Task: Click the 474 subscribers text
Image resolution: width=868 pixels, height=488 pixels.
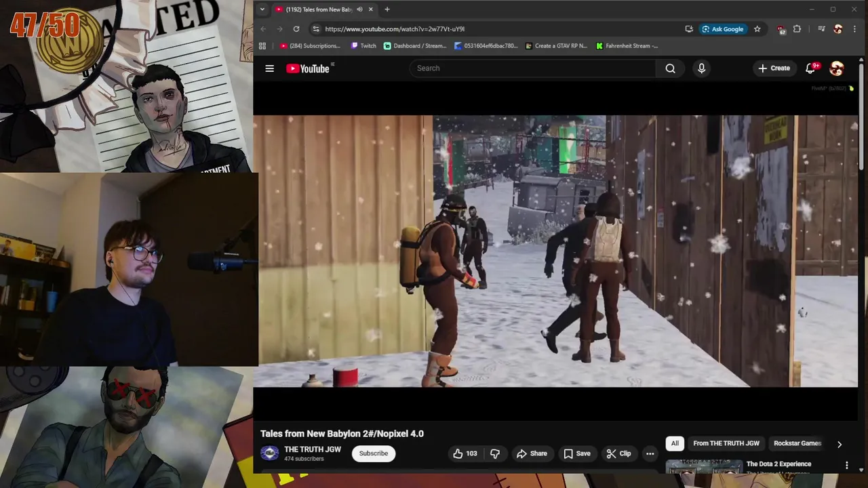Action: (304, 459)
